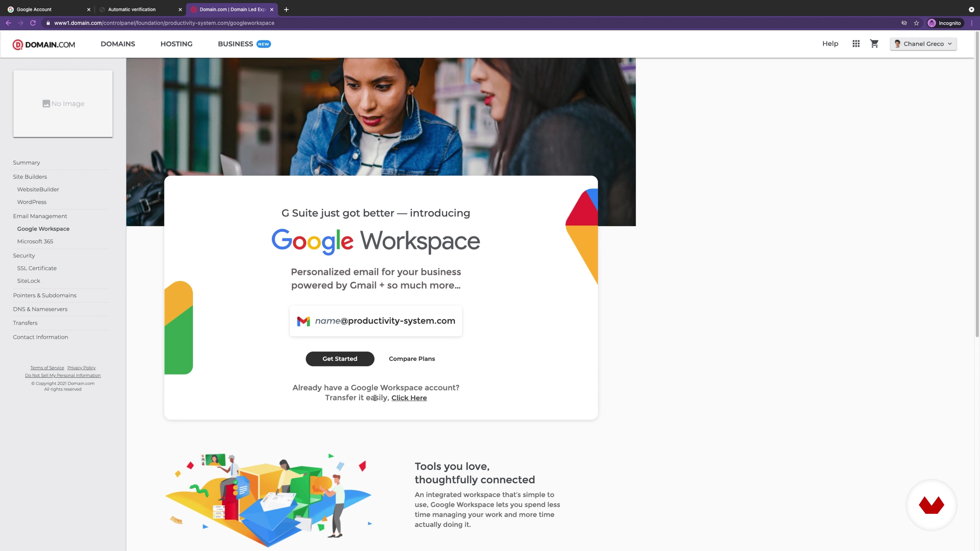Open the shopping cart
Screen dimensions: 980x551
[874, 44]
